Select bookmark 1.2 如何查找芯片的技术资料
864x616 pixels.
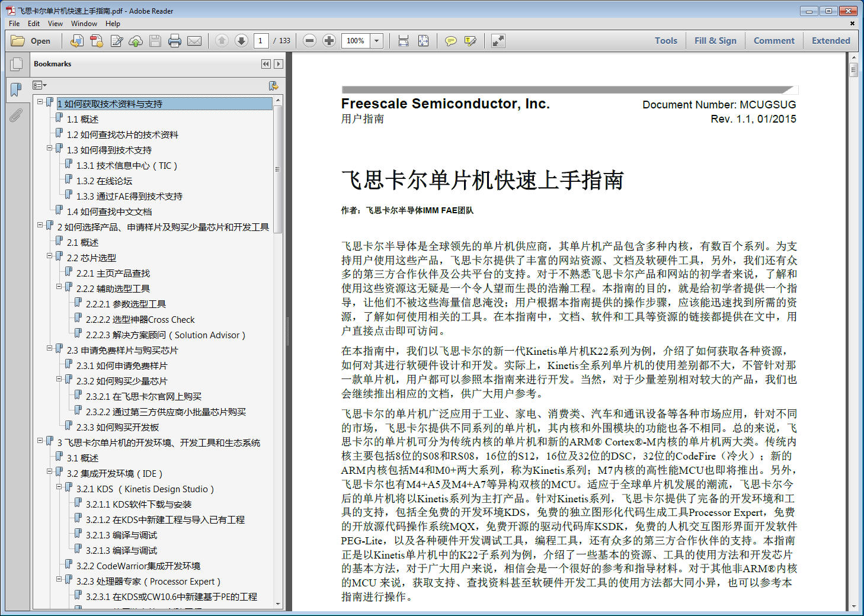[122, 135]
